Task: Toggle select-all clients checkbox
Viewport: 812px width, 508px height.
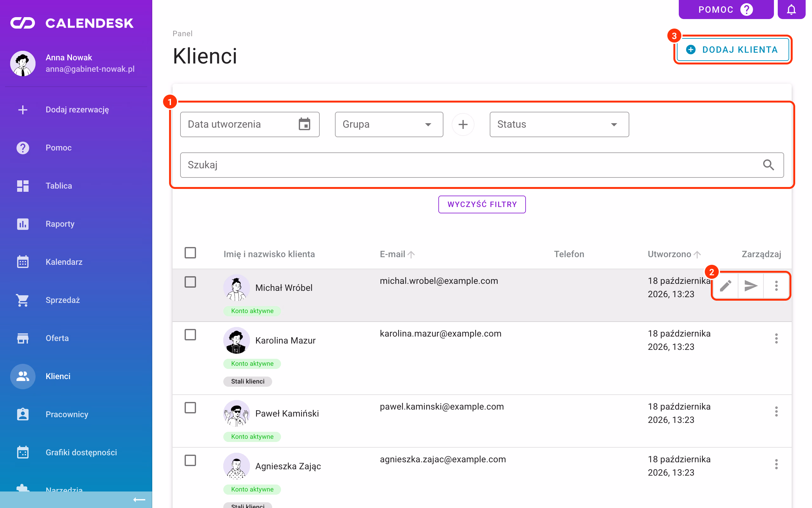Action: tap(190, 253)
